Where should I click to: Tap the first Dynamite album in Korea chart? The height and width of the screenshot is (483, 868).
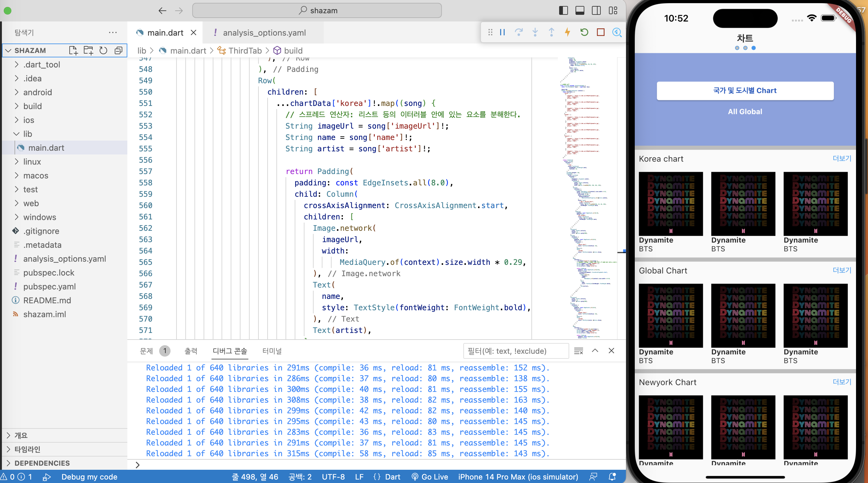pyautogui.click(x=671, y=204)
